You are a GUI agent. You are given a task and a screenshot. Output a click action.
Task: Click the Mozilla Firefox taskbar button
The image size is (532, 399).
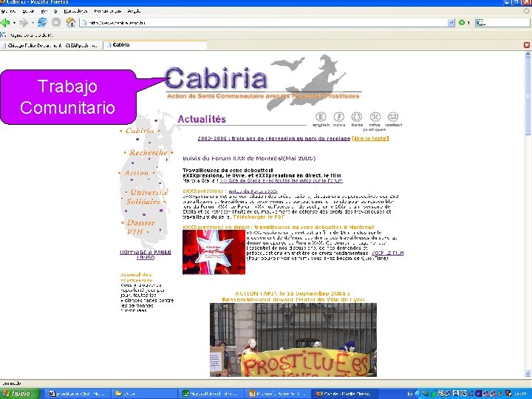click(344, 394)
